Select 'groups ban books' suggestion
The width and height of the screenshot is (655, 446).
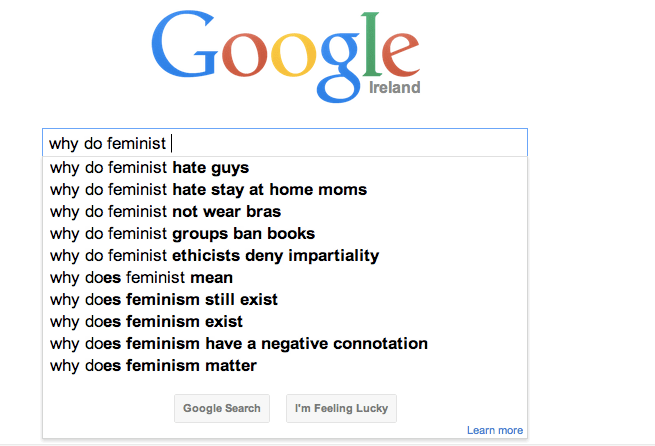coord(182,234)
